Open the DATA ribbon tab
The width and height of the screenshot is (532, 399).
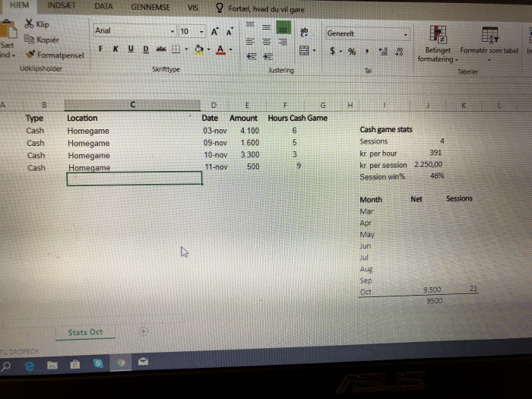click(x=103, y=6)
